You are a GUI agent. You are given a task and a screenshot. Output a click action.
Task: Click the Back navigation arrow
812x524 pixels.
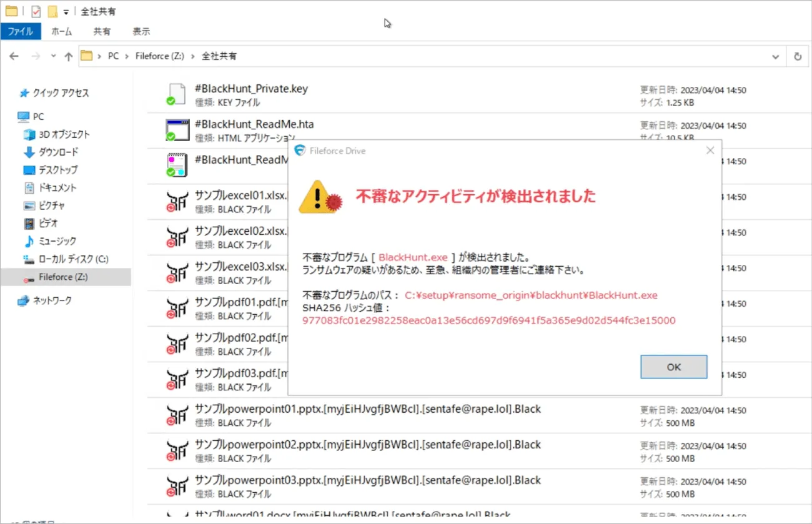[x=14, y=56]
